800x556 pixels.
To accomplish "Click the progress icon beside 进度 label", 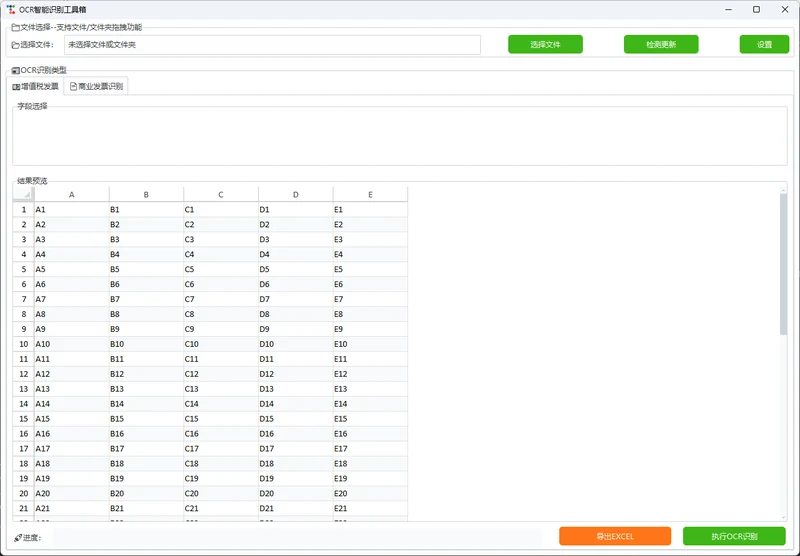I will [18, 538].
